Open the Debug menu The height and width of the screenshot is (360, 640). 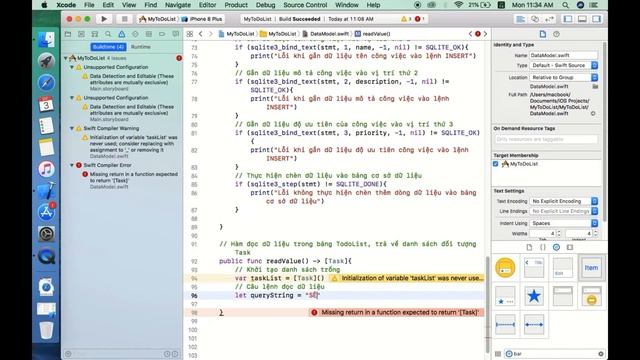265,5
